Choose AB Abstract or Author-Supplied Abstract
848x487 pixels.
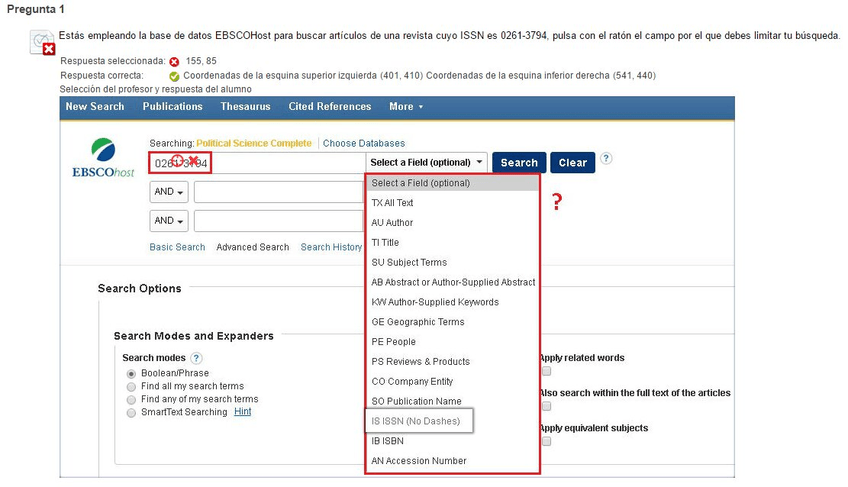coord(453,282)
